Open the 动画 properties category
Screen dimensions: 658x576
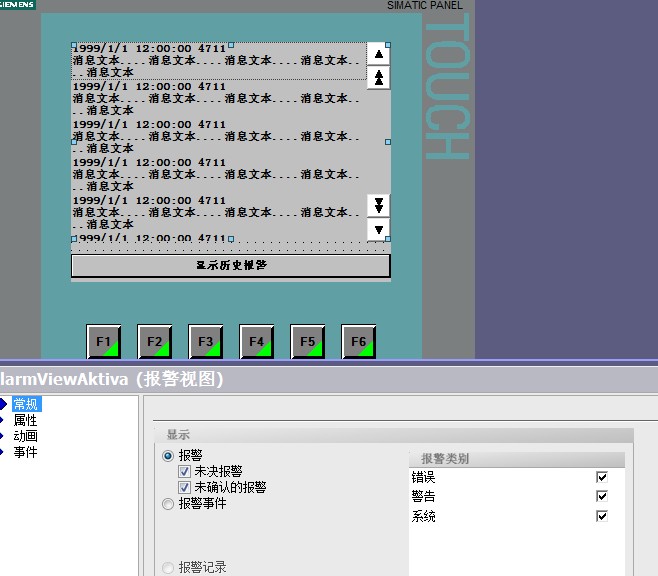tap(26, 436)
